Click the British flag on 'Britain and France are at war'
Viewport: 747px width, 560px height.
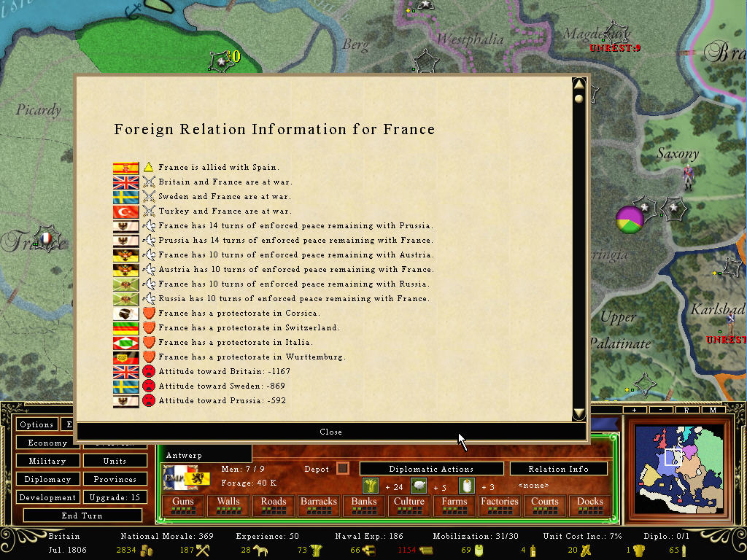(125, 182)
